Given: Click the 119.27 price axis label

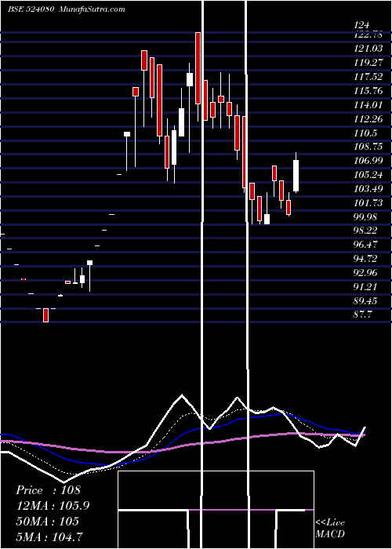Looking at the screenshot, I should click(368, 63).
